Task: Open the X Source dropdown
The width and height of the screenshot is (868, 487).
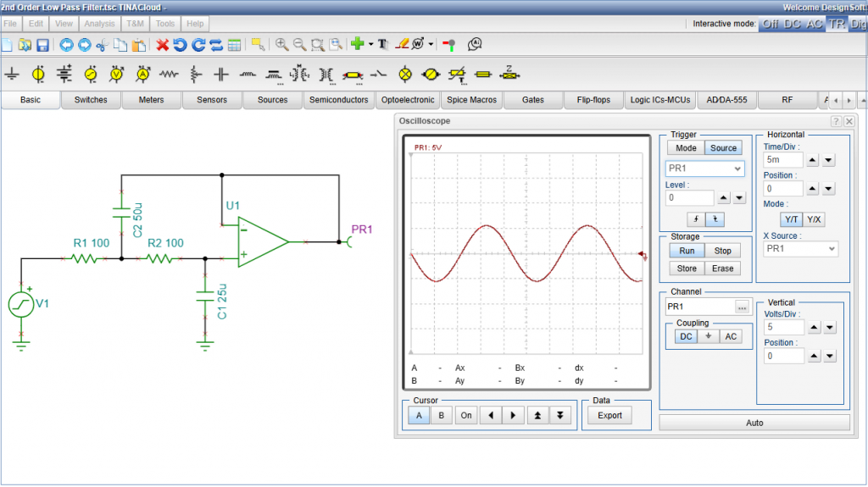Action: (x=800, y=249)
